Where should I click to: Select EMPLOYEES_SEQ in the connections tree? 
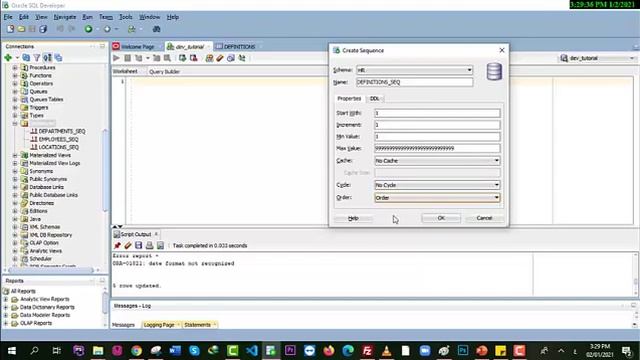click(58, 139)
